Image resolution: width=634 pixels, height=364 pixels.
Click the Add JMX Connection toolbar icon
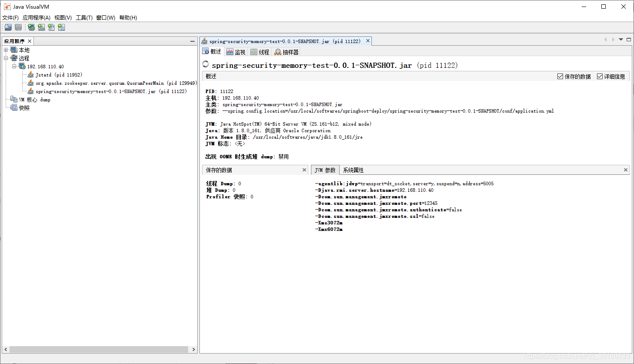click(x=41, y=27)
